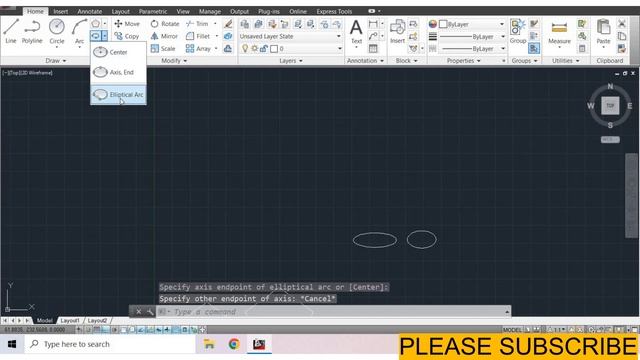Click the viewport Top 2D Wireframe label
The image size is (640, 360).
pos(28,73)
